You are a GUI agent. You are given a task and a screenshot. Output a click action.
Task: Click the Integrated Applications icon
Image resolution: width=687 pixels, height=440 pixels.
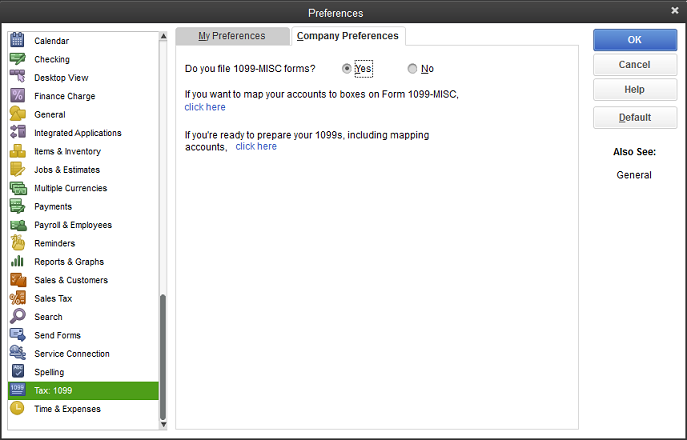(18, 131)
